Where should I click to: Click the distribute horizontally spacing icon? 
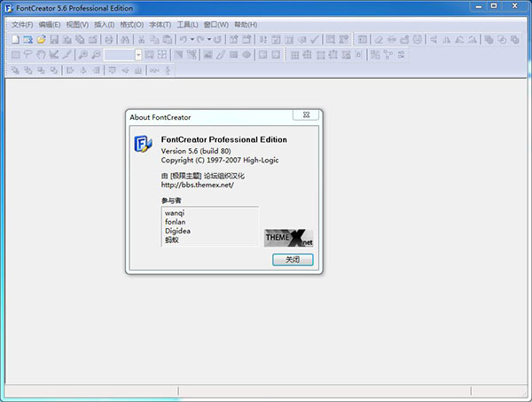(154, 70)
